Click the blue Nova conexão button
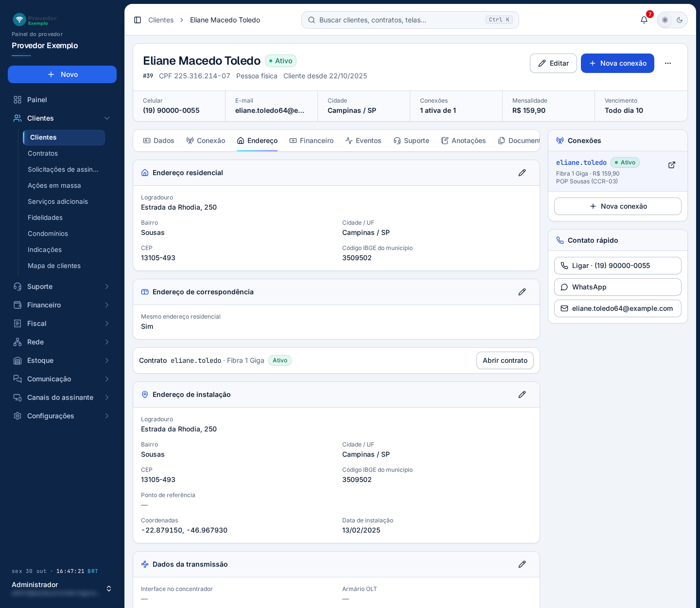Viewport: 700px width, 608px height. [x=617, y=63]
